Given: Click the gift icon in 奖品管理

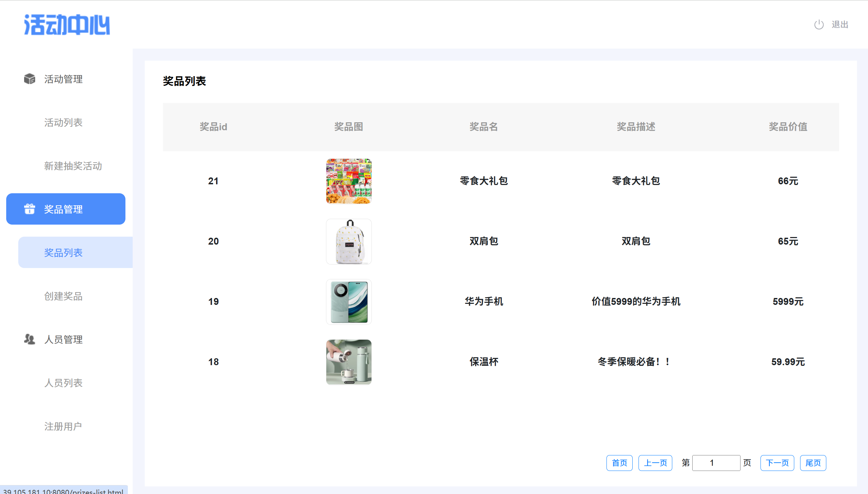Looking at the screenshot, I should point(30,209).
